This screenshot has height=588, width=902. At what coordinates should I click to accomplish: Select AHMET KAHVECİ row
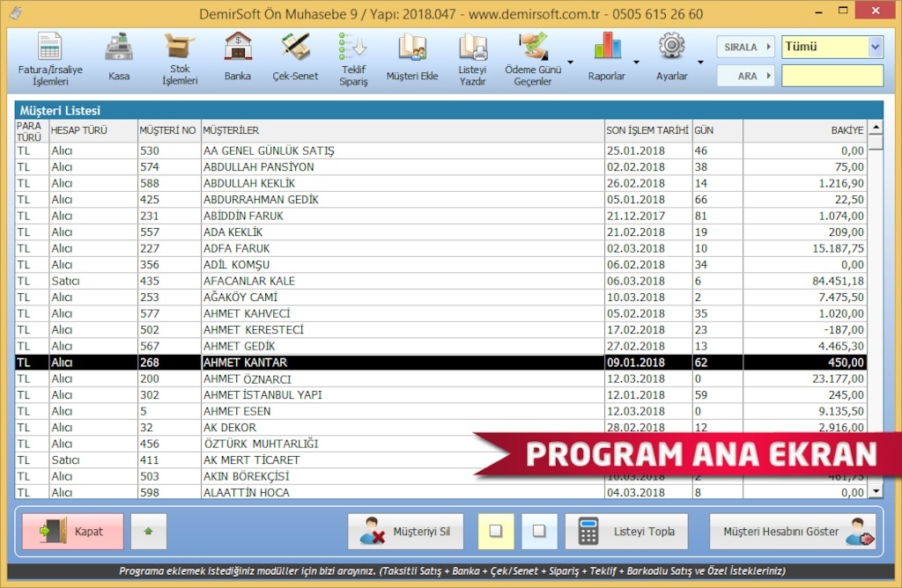440,313
